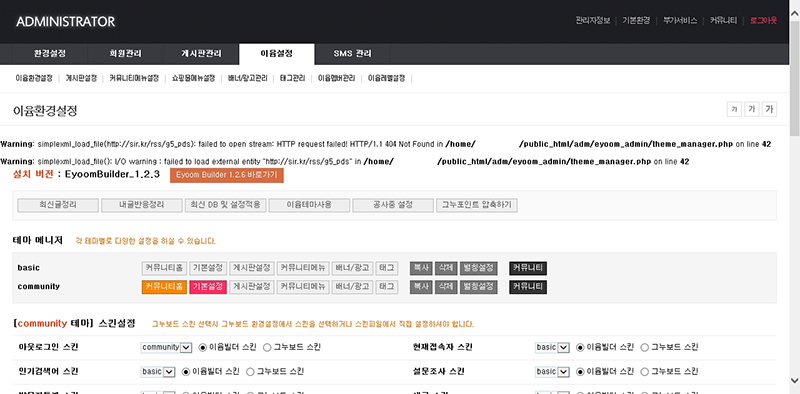Click 게시판설정 in the basic theme row
This screenshot has width=800, height=394.
point(252,268)
